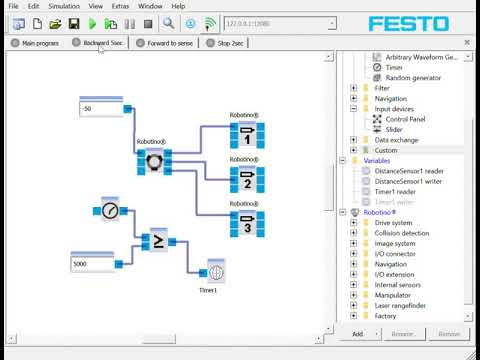Open the Help menu

(x=178, y=6)
